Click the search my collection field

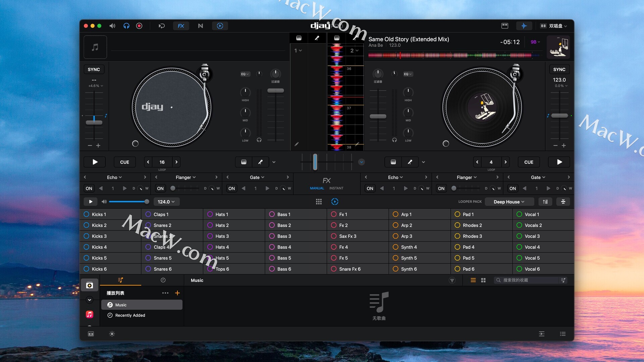tap(530, 280)
